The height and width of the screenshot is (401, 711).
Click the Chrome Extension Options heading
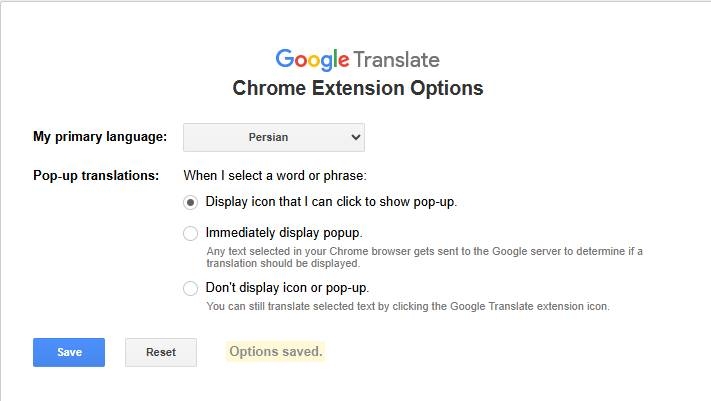tap(358, 88)
